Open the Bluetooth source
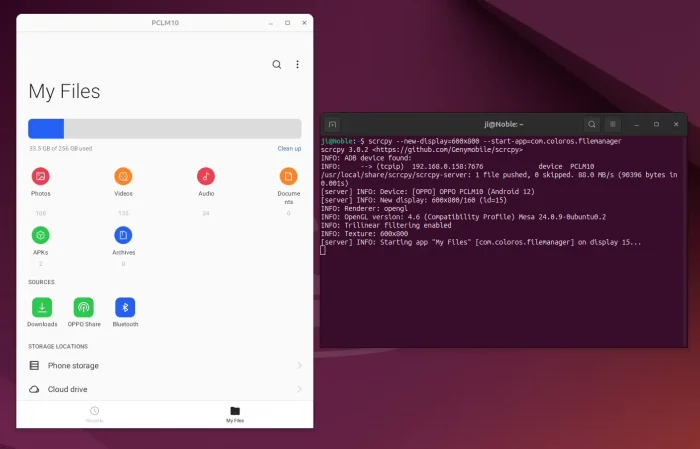 coord(125,312)
